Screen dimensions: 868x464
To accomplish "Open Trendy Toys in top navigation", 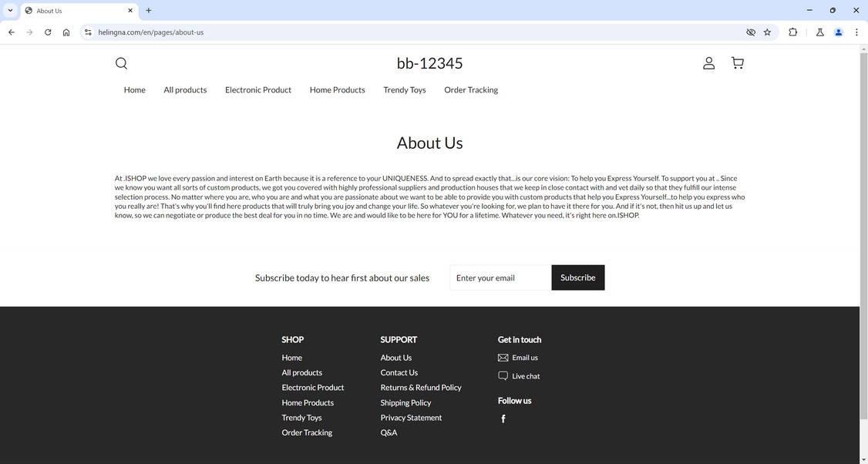I will [405, 89].
